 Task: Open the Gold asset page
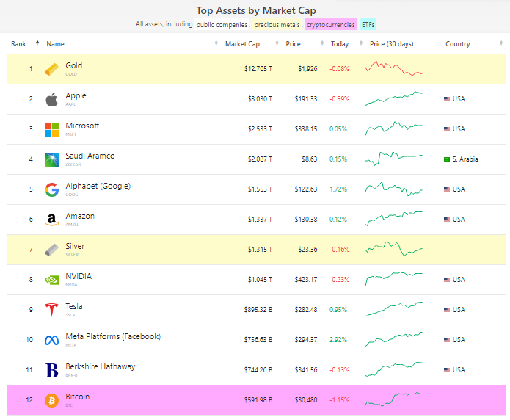point(74,66)
